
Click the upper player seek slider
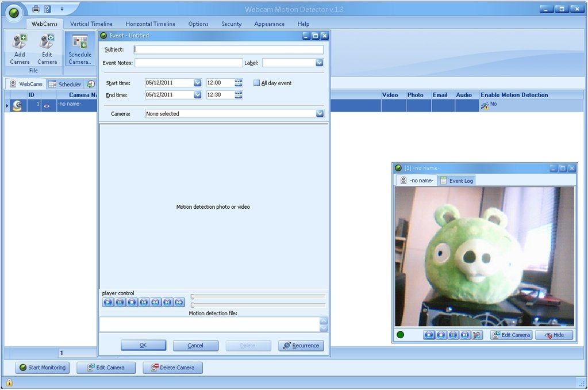click(258, 297)
